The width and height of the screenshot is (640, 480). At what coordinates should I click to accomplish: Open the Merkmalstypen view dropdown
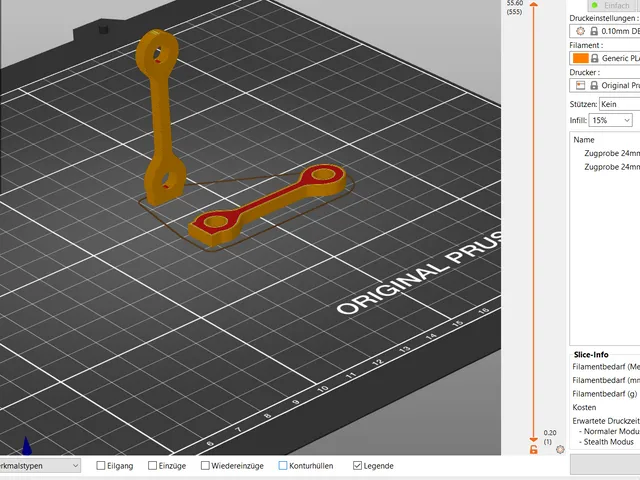coord(40,465)
